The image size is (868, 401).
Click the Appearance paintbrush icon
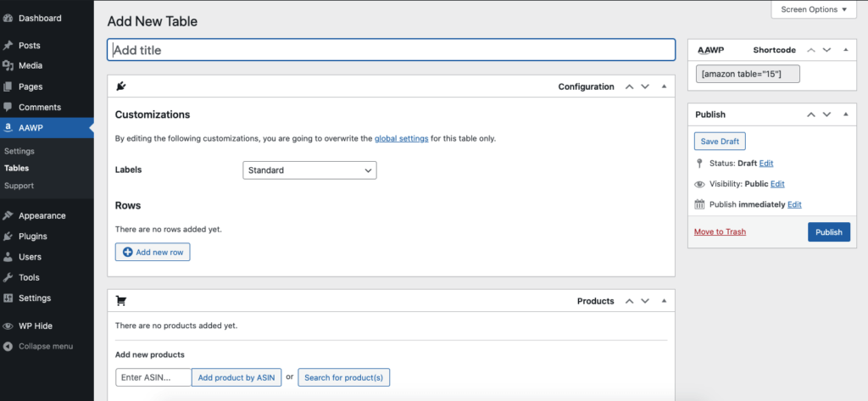click(x=8, y=215)
